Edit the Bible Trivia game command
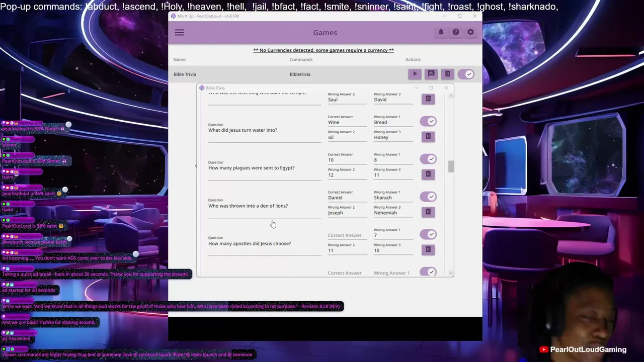Viewport: 644px width, 362px height. click(x=431, y=74)
